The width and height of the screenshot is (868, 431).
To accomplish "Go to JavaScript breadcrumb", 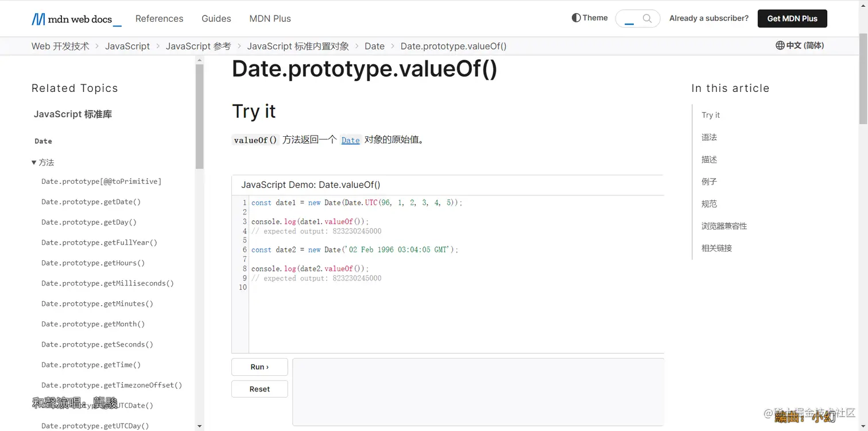I will 127,46.
